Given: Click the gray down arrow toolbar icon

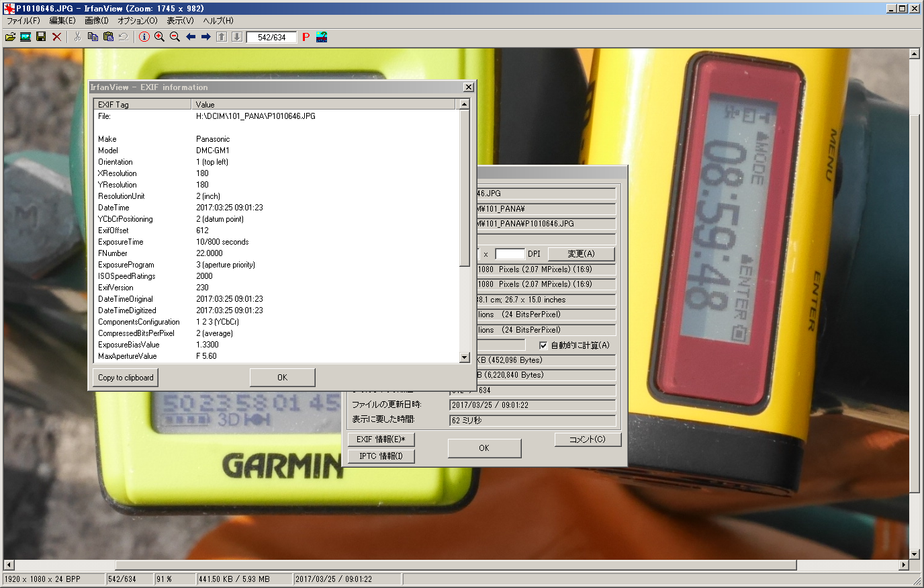Looking at the screenshot, I should 237,37.
